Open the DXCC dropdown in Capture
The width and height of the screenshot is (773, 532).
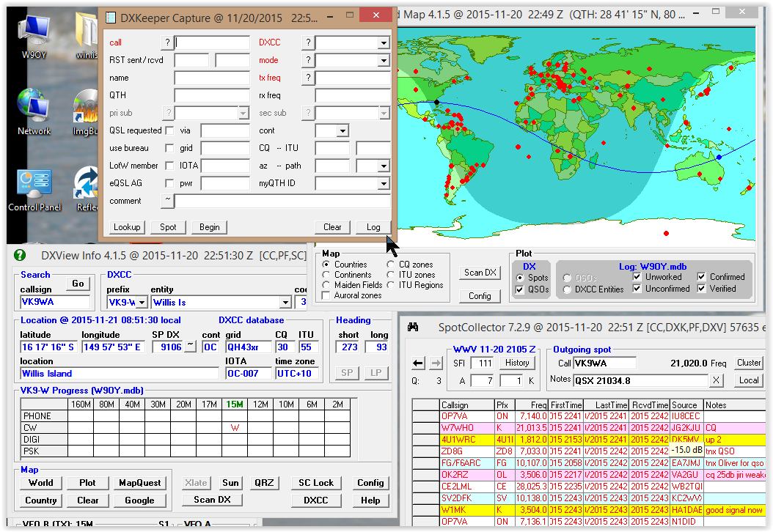pyautogui.click(x=384, y=43)
